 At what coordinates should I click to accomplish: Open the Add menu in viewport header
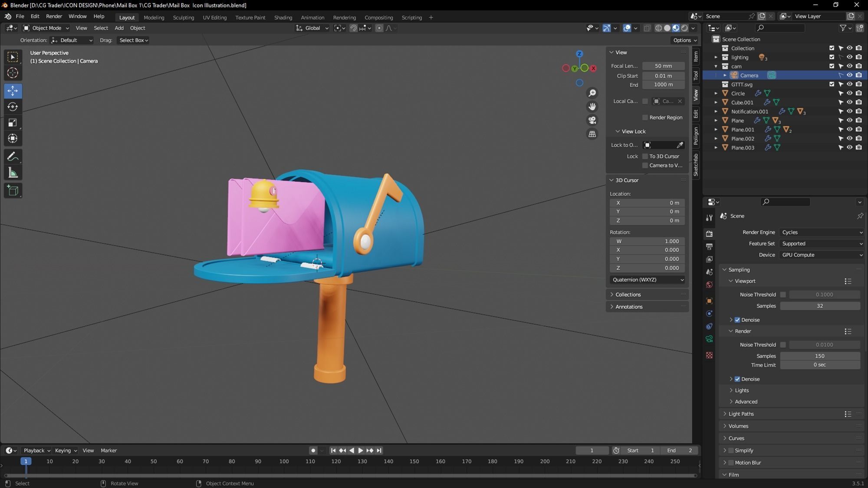[119, 28]
